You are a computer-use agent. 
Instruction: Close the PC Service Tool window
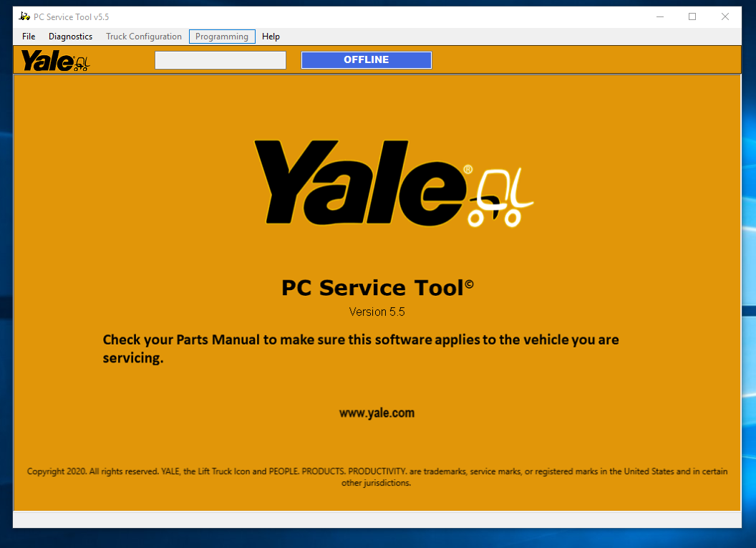coord(725,17)
